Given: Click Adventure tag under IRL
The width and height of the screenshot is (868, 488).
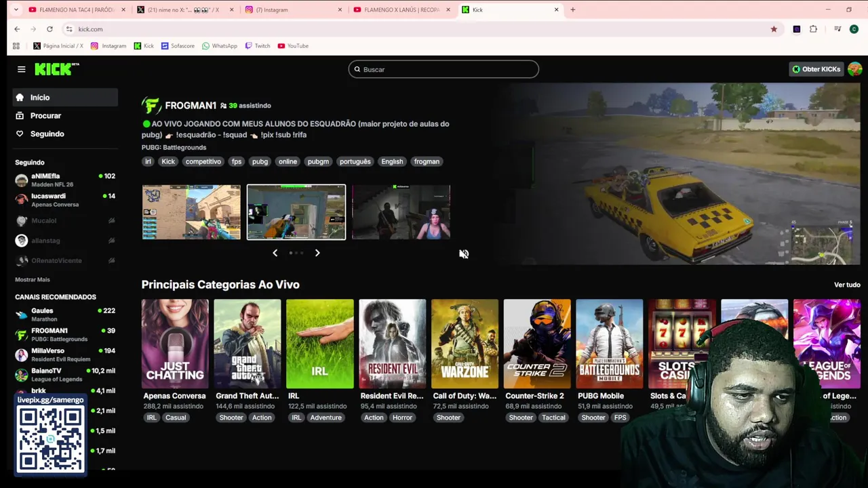Looking at the screenshot, I should click(x=325, y=418).
